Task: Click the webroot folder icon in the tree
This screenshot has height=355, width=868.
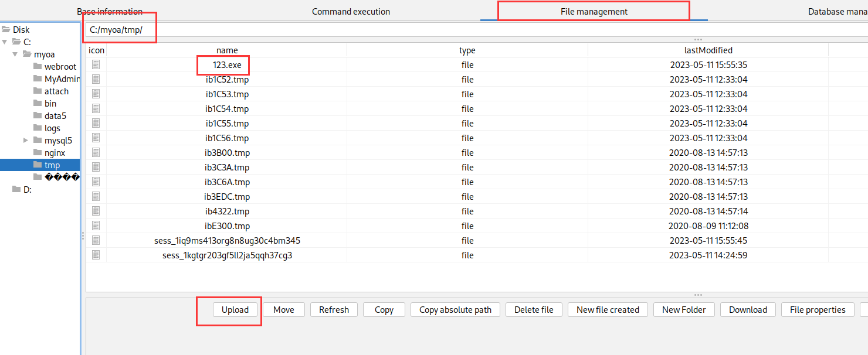Action: (x=38, y=67)
